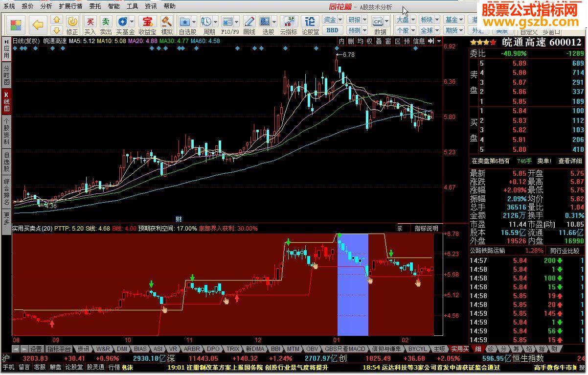
Task: Expand the 板块 dropdown
Action: (437, 20)
